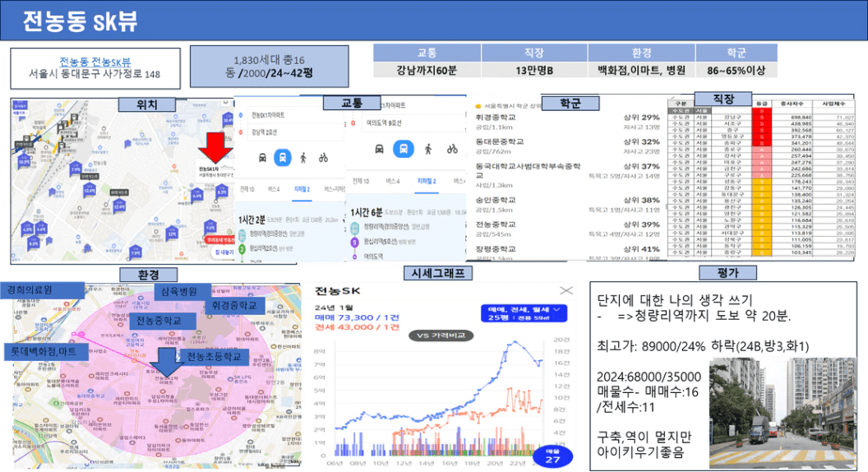
Task: Click the street photo of the apartment complex
Action: 783,414
